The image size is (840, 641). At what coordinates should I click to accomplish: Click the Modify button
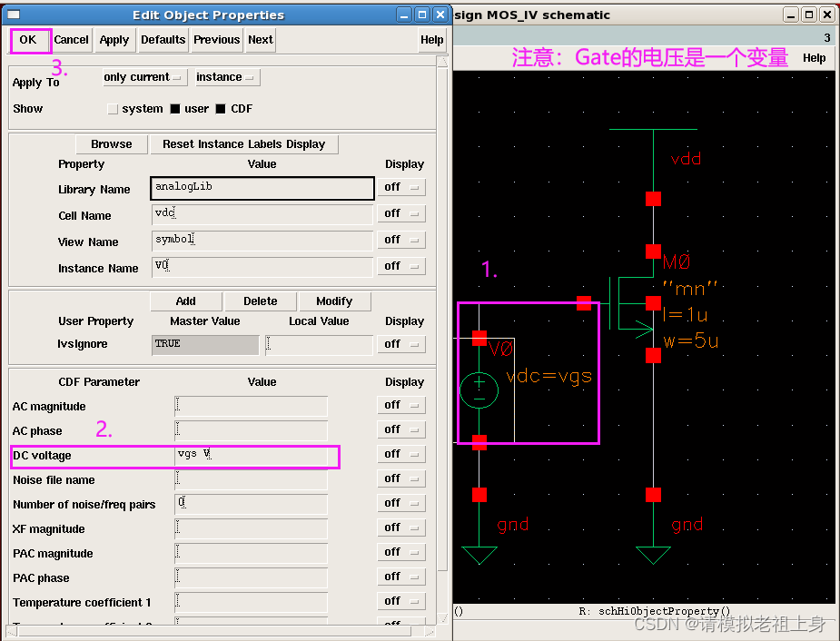pos(335,301)
